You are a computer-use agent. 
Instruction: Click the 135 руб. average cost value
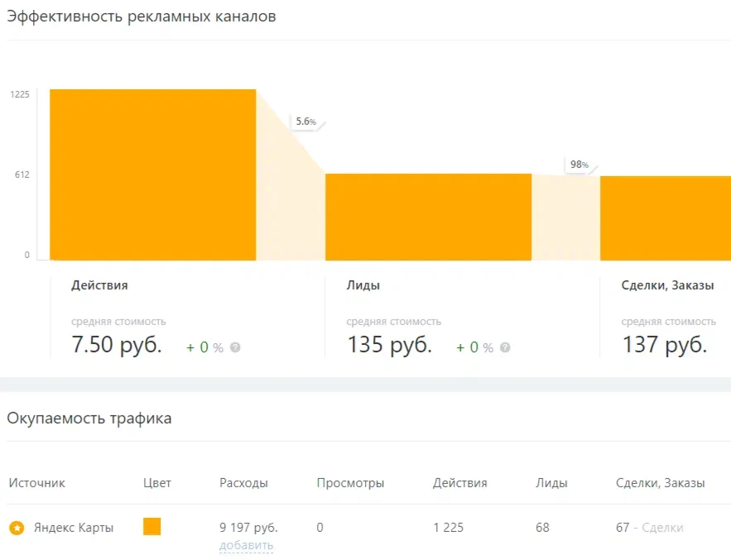click(389, 345)
